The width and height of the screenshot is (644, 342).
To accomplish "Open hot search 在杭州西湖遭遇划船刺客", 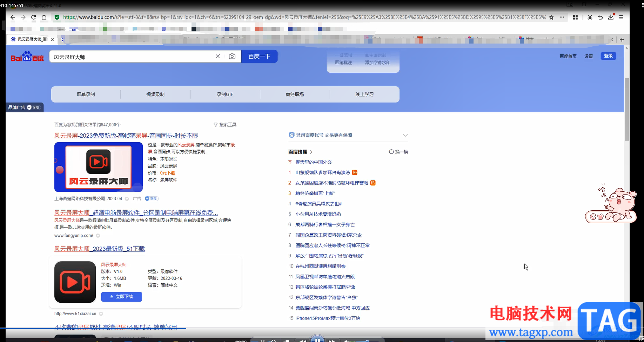I will click(x=321, y=267).
